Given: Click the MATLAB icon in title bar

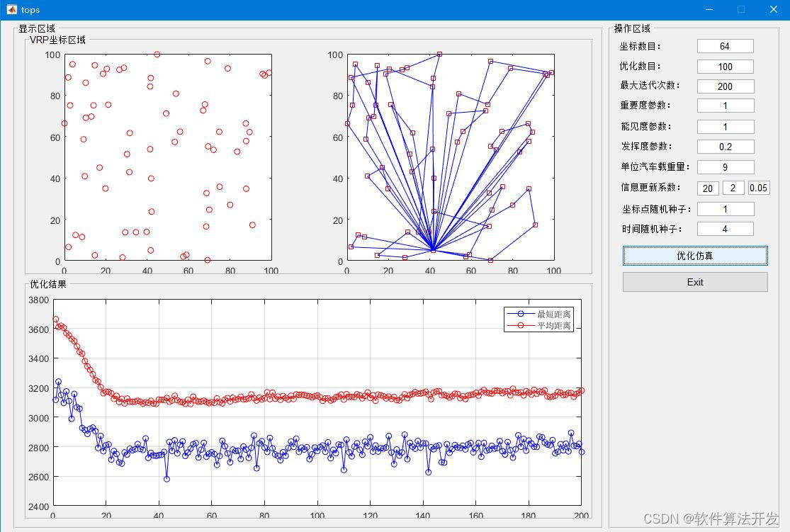Looking at the screenshot, I should coord(11,10).
